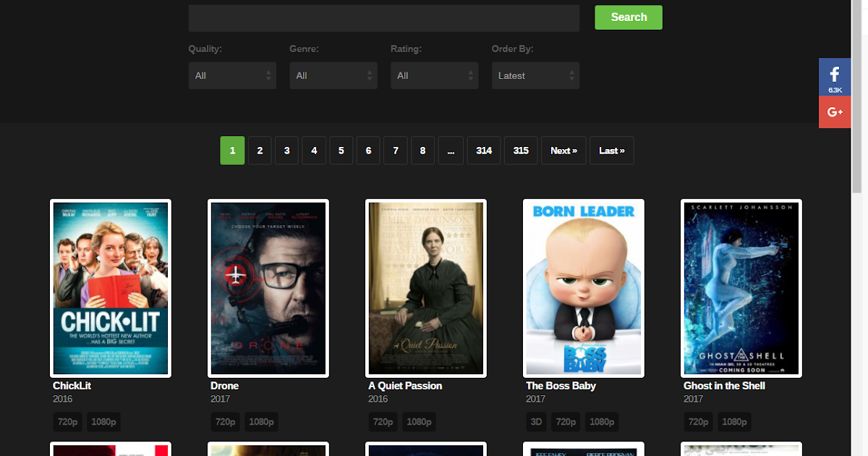Screen dimensions: 868x456
Task: Click the Genre: filter label
Action: pyautogui.click(x=305, y=49)
